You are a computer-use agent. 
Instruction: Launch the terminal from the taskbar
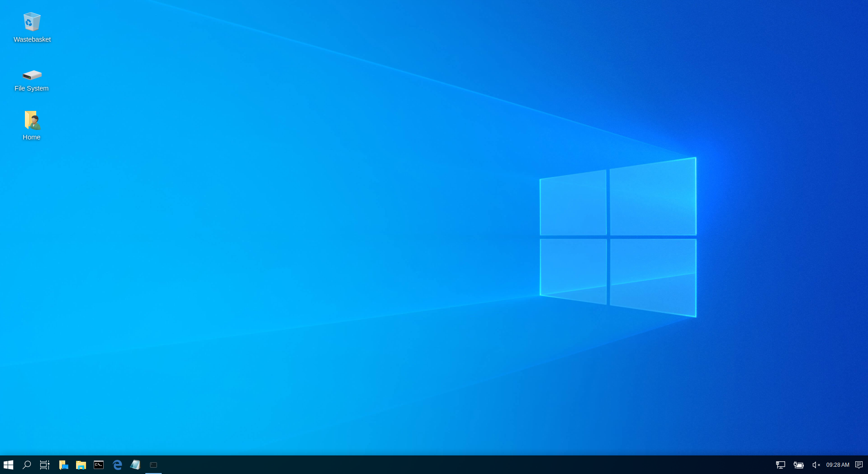pos(99,465)
